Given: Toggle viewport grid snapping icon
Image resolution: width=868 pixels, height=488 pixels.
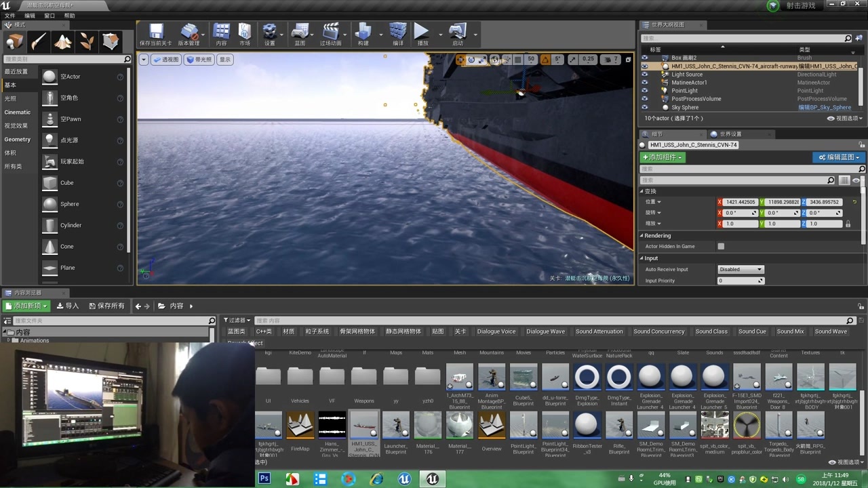Looking at the screenshot, I should coord(517,60).
